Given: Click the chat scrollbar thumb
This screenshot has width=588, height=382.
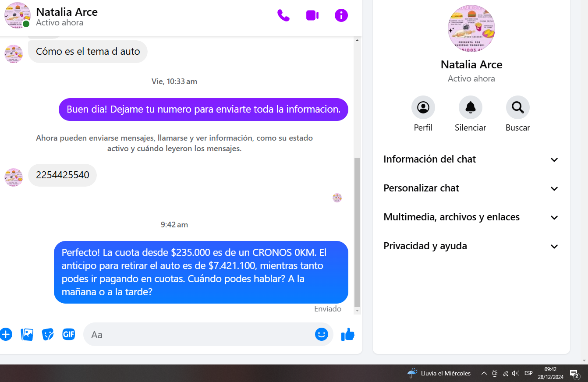Looking at the screenshot, I should [357, 232].
